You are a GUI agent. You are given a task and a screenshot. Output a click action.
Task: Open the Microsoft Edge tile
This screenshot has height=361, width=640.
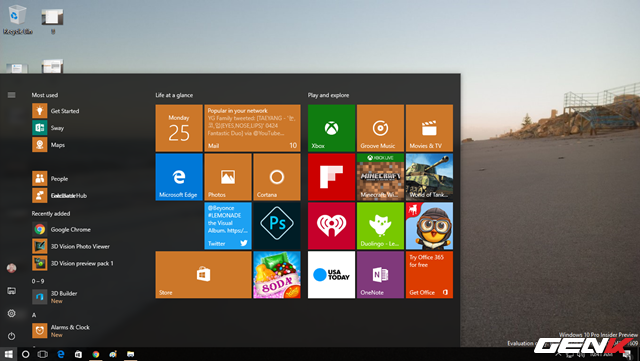click(179, 177)
